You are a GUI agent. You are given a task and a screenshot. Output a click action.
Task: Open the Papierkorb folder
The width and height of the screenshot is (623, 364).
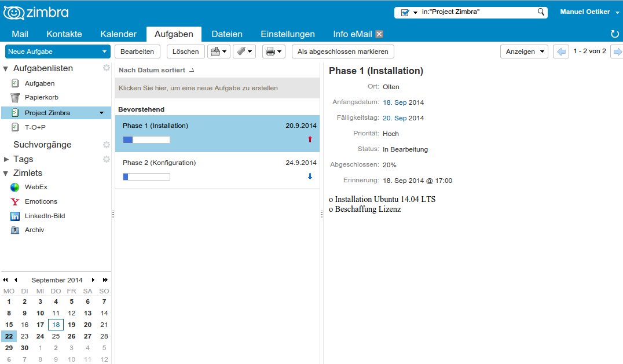[x=41, y=97]
